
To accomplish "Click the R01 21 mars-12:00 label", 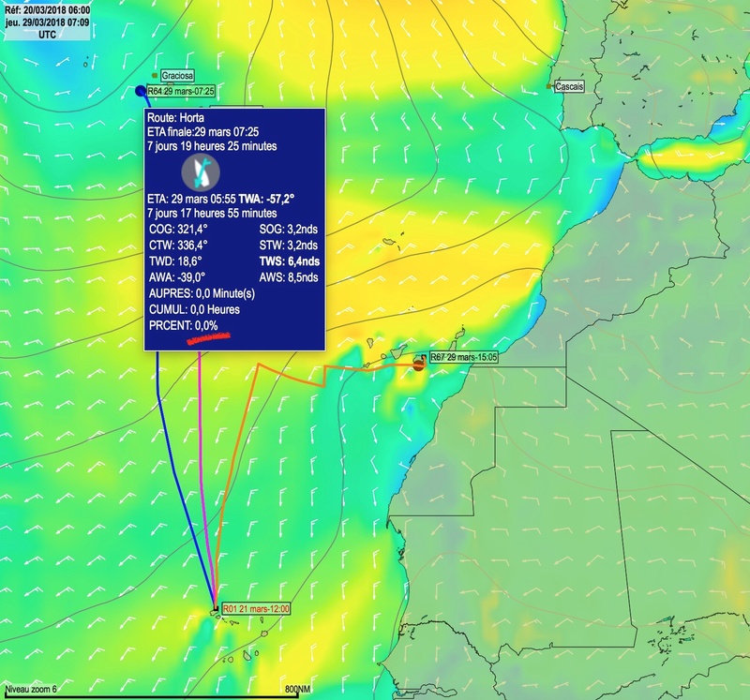I will click(x=256, y=609).
